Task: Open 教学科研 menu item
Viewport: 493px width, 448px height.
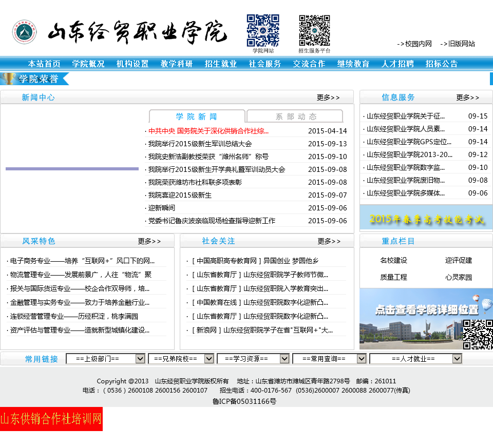Action: [x=176, y=64]
